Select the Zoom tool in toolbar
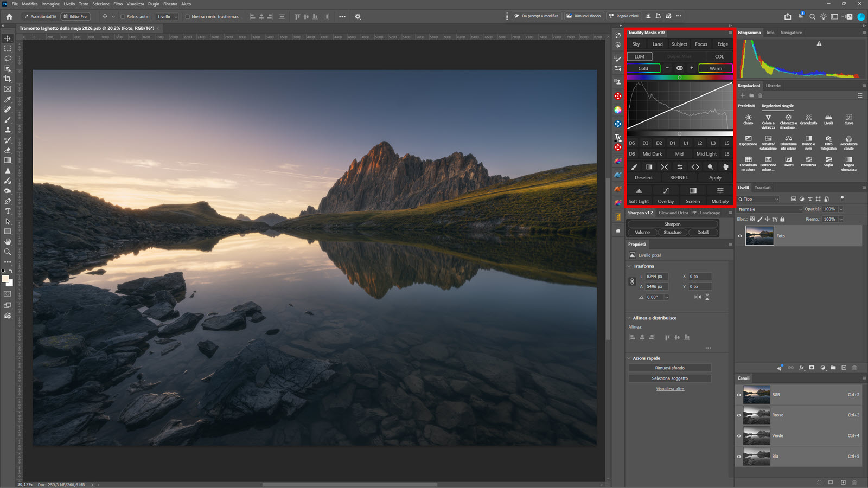 click(8, 252)
